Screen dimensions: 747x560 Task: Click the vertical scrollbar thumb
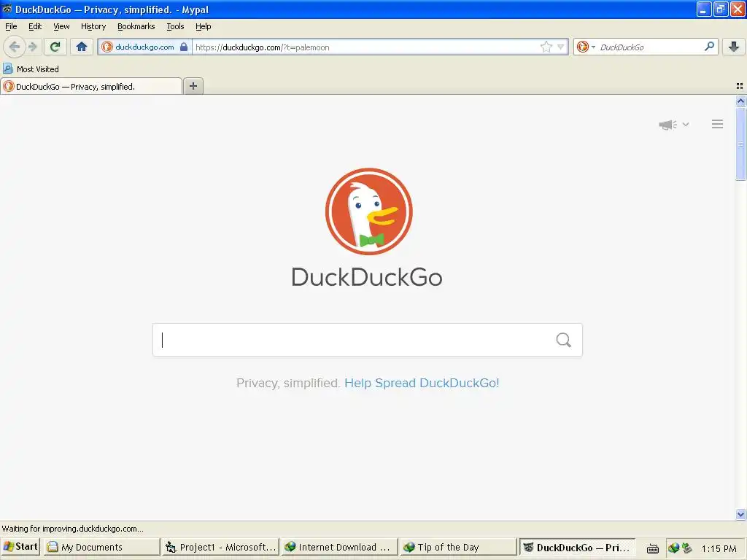pyautogui.click(x=740, y=144)
